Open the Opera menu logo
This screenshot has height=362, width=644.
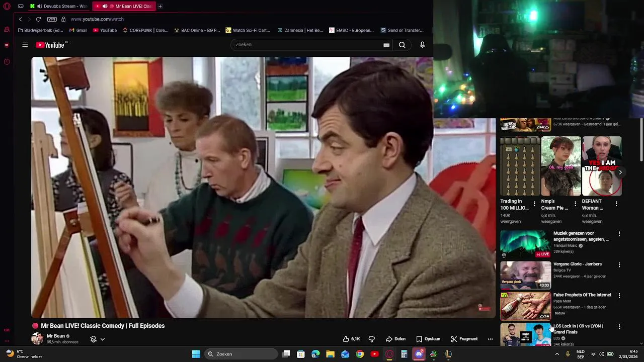point(7,6)
